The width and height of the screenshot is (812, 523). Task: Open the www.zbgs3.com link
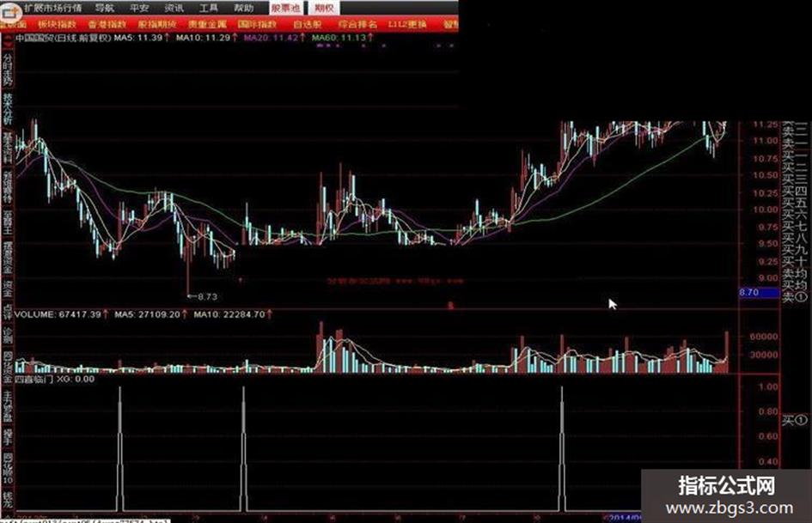coord(730,508)
